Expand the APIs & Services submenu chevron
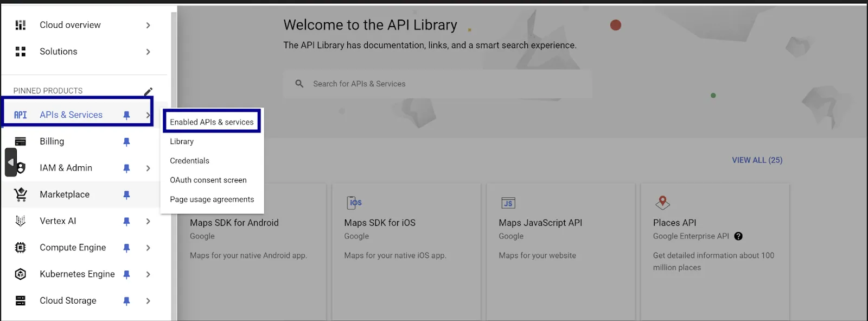The image size is (868, 321). pyautogui.click(x=148, y=115)
